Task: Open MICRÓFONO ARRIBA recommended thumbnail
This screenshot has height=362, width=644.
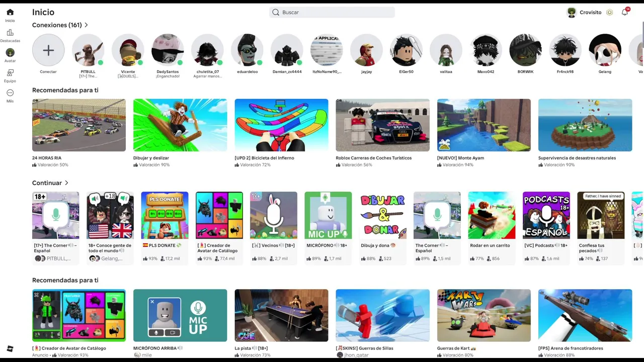Action: click(x=180, y=315)
